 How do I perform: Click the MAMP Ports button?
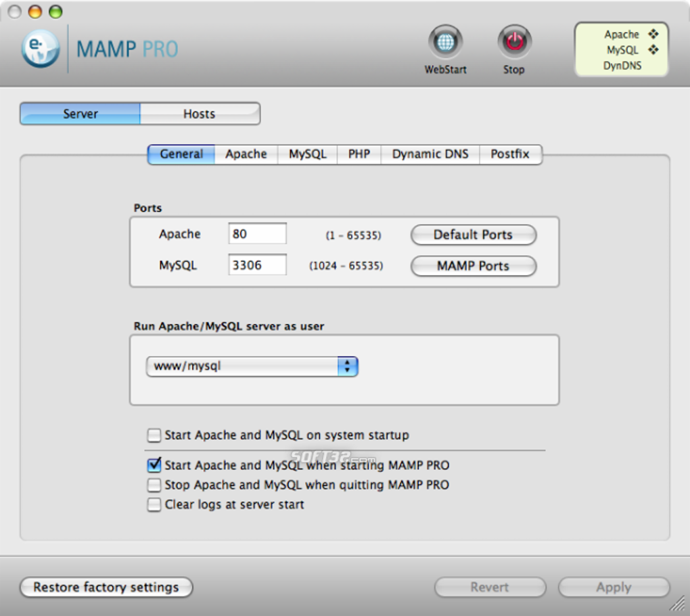pyautogui.click(x=474, y=266)
